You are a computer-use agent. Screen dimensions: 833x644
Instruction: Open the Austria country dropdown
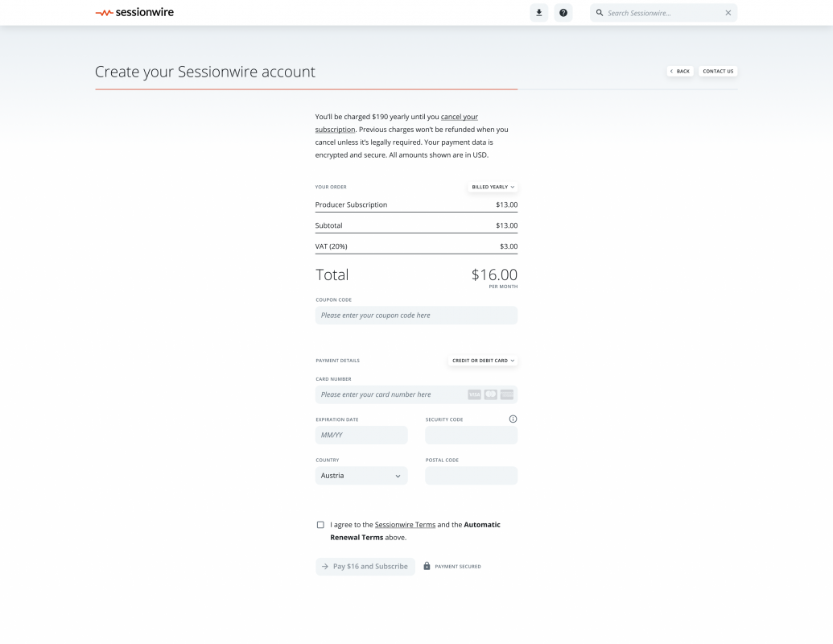(361, 476)
